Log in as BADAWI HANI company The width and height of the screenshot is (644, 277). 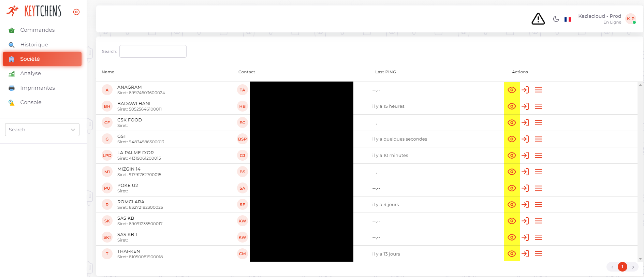click(x=525, y=106)
